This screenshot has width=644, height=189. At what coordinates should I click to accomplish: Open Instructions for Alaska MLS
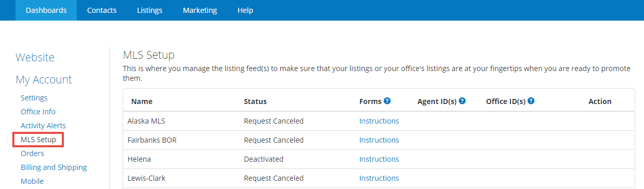[379, 121]
